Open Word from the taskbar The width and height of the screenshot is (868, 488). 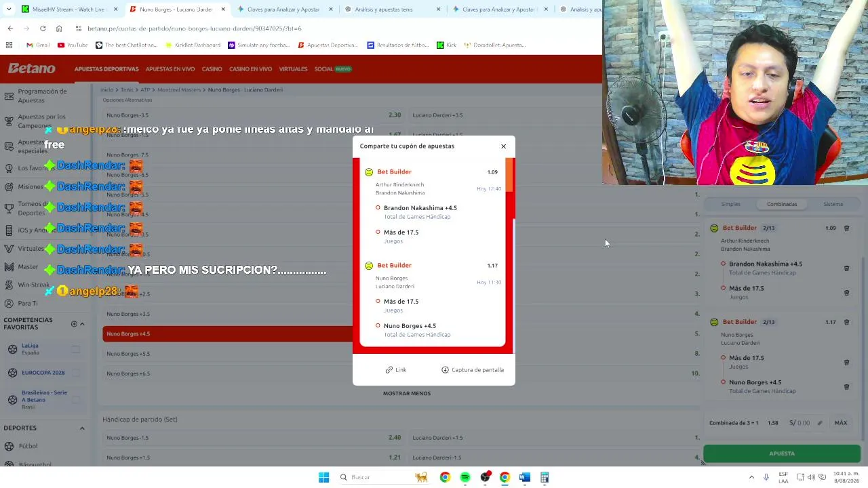coord(524,477)
